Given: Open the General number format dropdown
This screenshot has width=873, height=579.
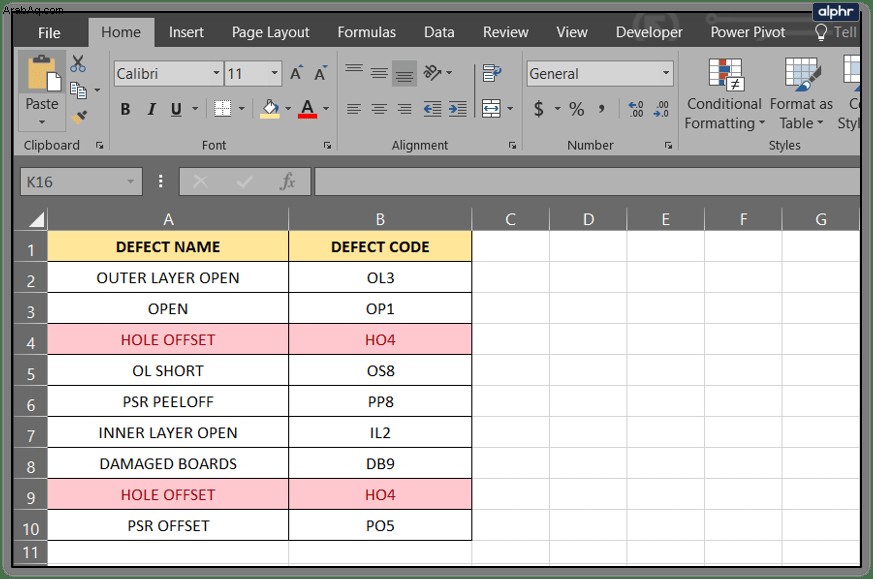Looking at the screenshot, I should pyautogui.click(x=665, y=73).
